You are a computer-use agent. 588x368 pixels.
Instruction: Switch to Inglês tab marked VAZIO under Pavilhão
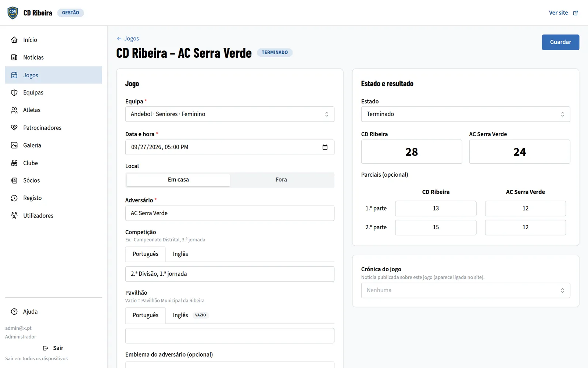point(190,315)
